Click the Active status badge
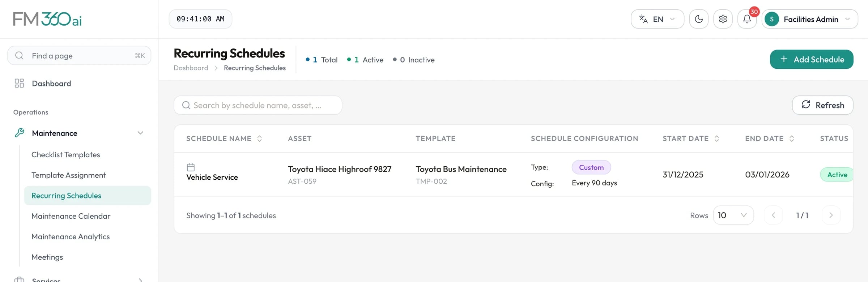The image size is (868, 282). 837,175
